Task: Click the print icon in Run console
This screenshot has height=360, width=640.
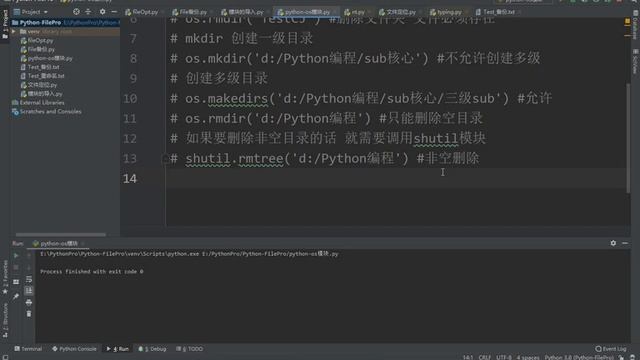Action: point(29,302)
